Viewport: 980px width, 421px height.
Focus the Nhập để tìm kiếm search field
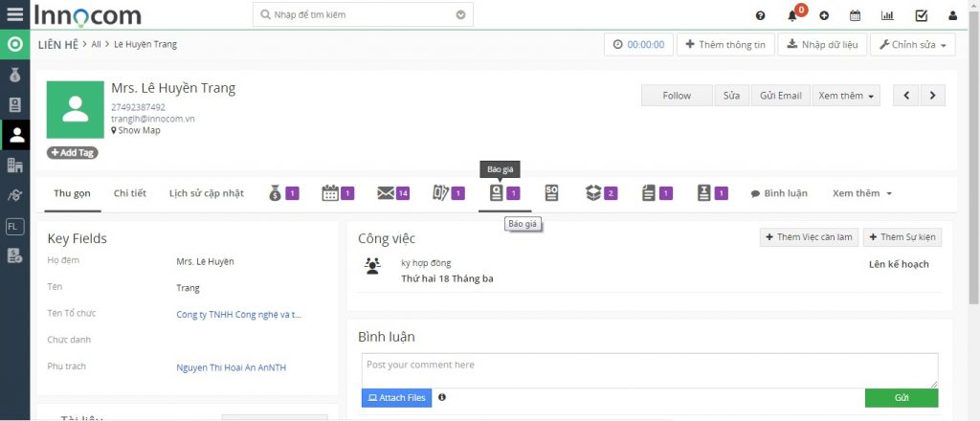(x=363, y=14)
